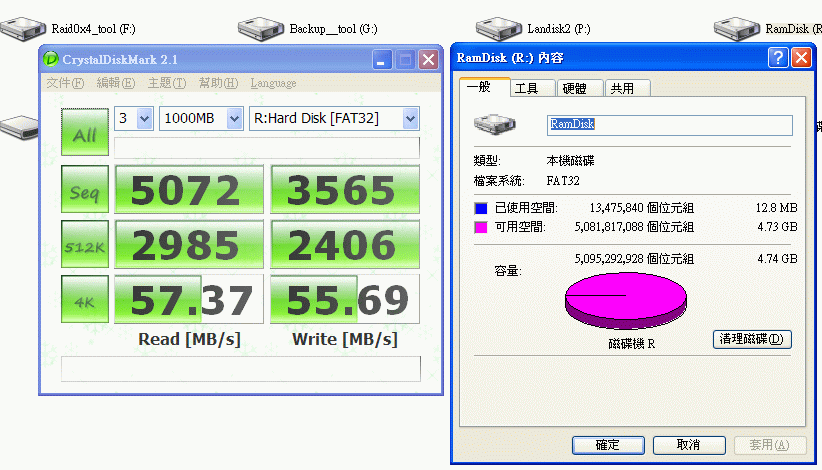Click the magenta free space color swatch
Image resolution: width=822 pixels, height=470 pixels.
[481, 227]
